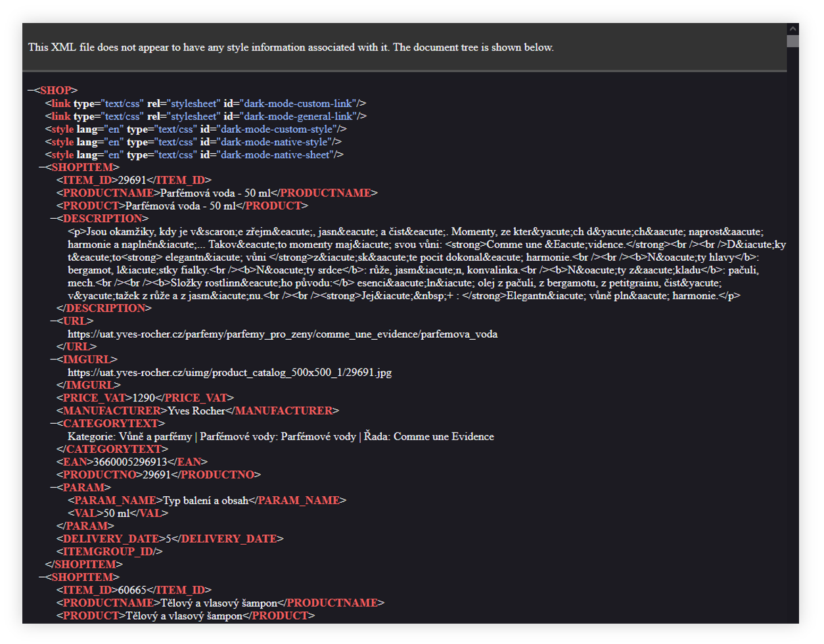
Task: Click the closing first SHOPITEM tag
Action: tap(83, 564)
